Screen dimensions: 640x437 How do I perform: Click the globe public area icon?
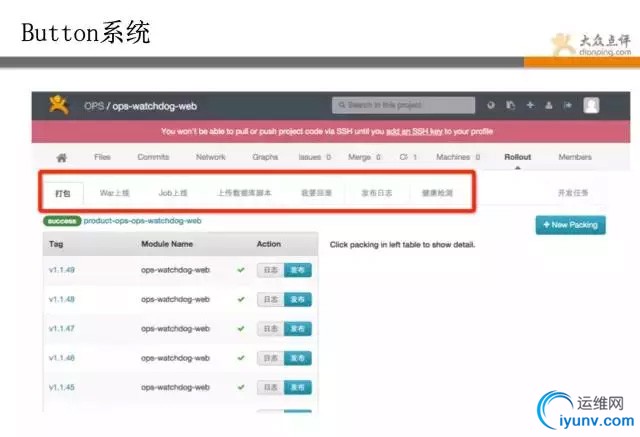[491, 105]
